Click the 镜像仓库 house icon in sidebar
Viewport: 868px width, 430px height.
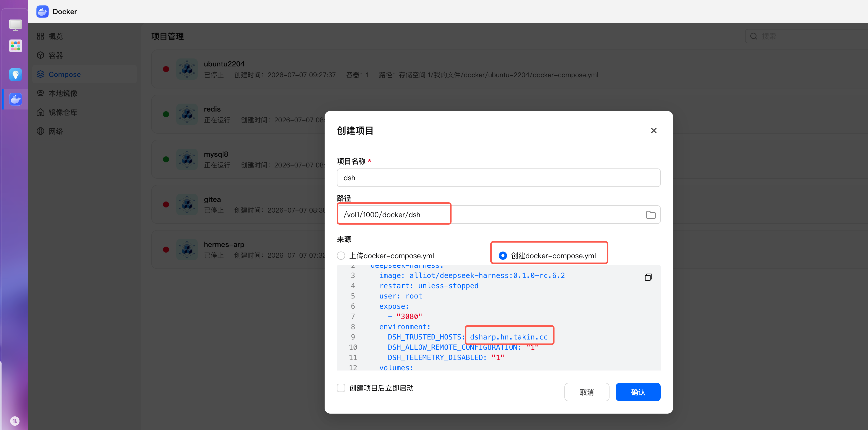tap(40, 112)
